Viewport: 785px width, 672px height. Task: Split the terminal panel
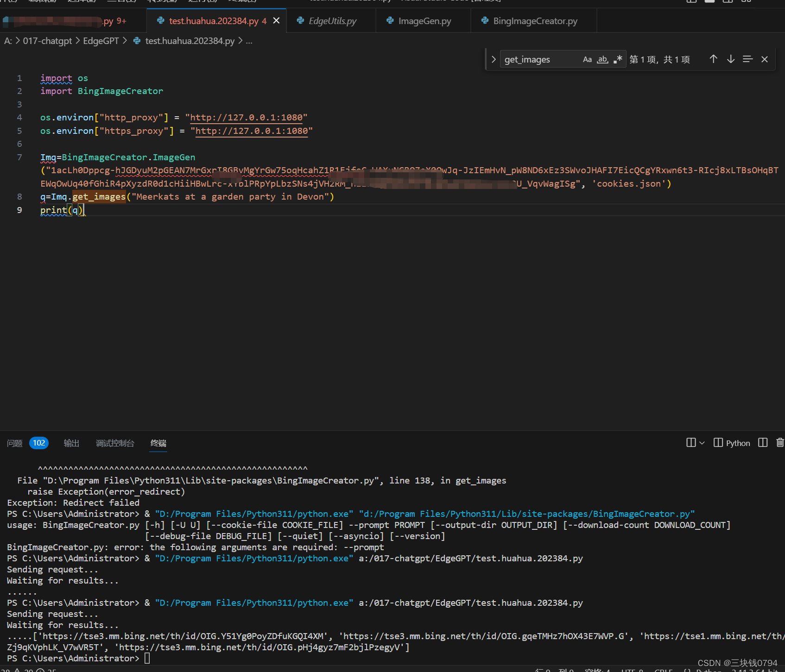[x=763, y=442]
